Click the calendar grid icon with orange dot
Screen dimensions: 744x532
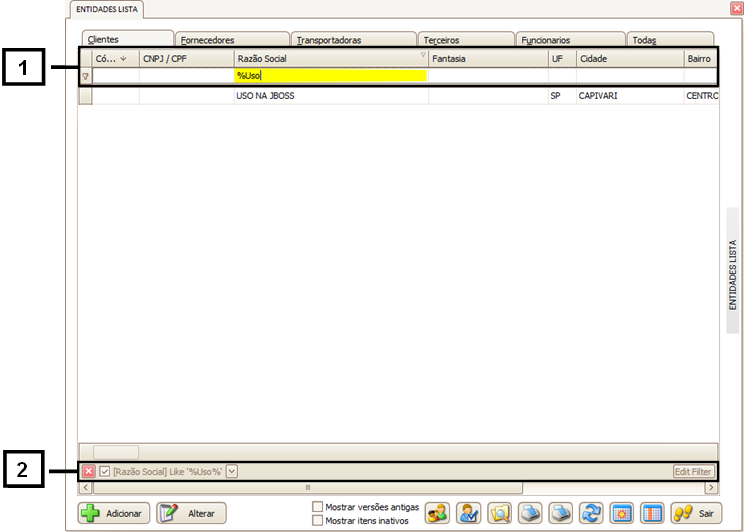click(621, 513)
